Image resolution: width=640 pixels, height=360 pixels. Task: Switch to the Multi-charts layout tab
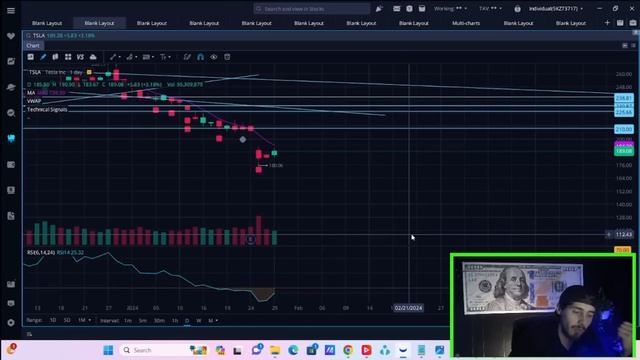[x=466, y=23]
